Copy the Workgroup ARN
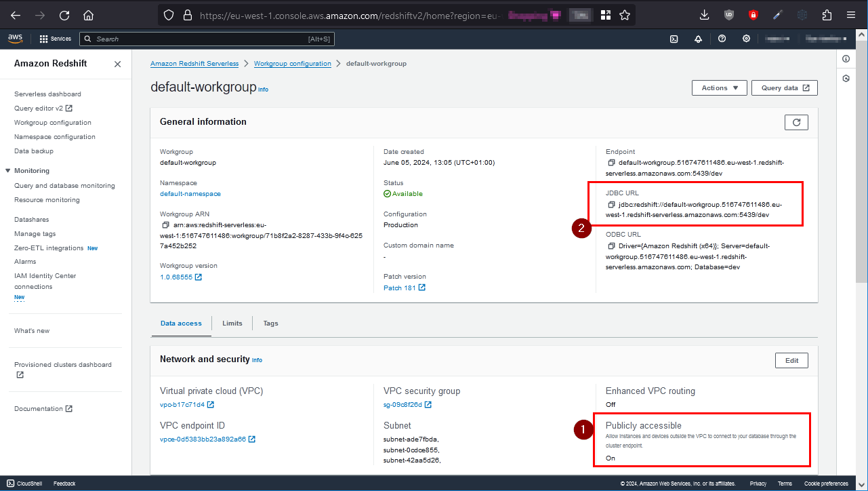 [165, 225]
